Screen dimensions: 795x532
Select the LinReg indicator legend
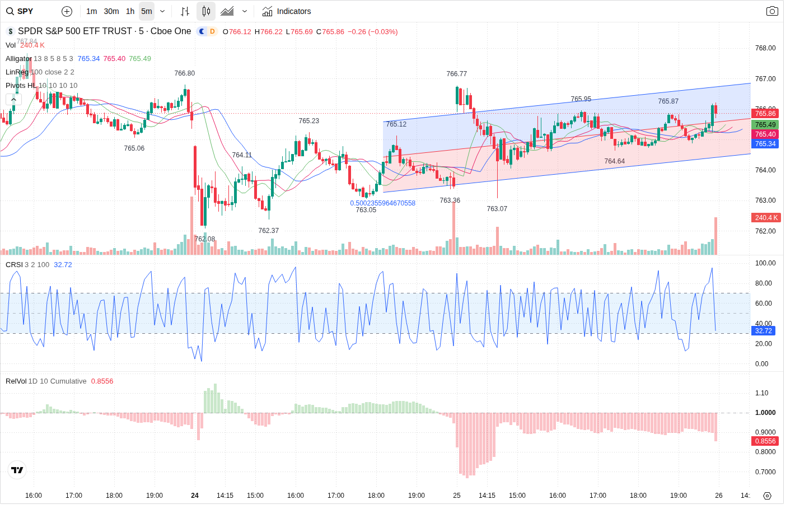tap(17, 72)
